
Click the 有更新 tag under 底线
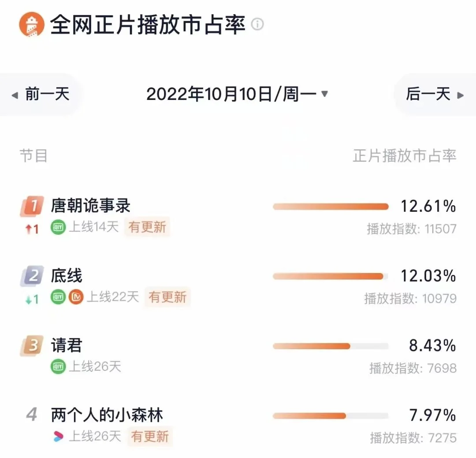point(167,297)
